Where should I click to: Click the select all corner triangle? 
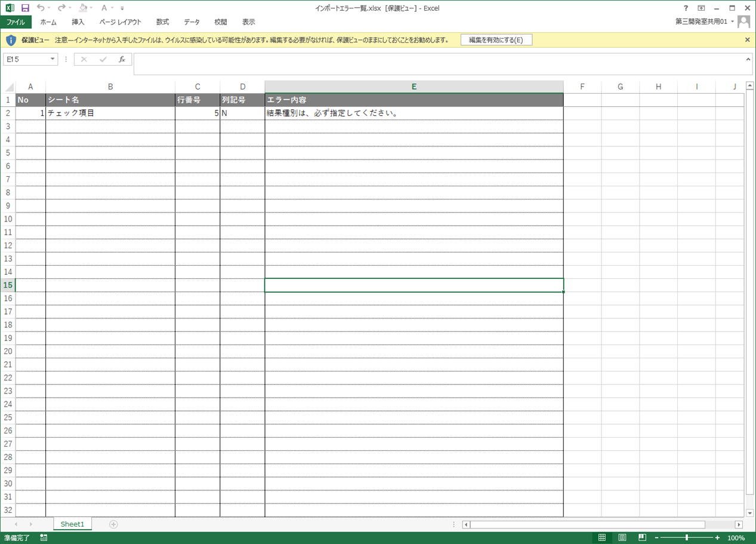coord(8,87)
